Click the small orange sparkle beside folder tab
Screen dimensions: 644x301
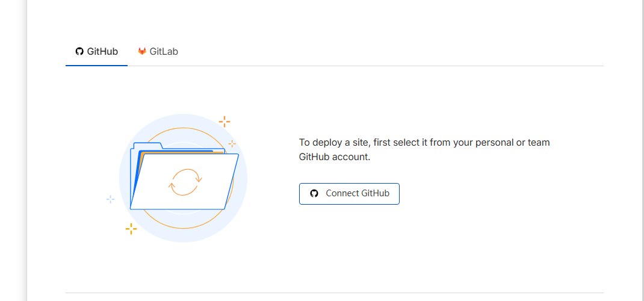click(x=232, y=144)
